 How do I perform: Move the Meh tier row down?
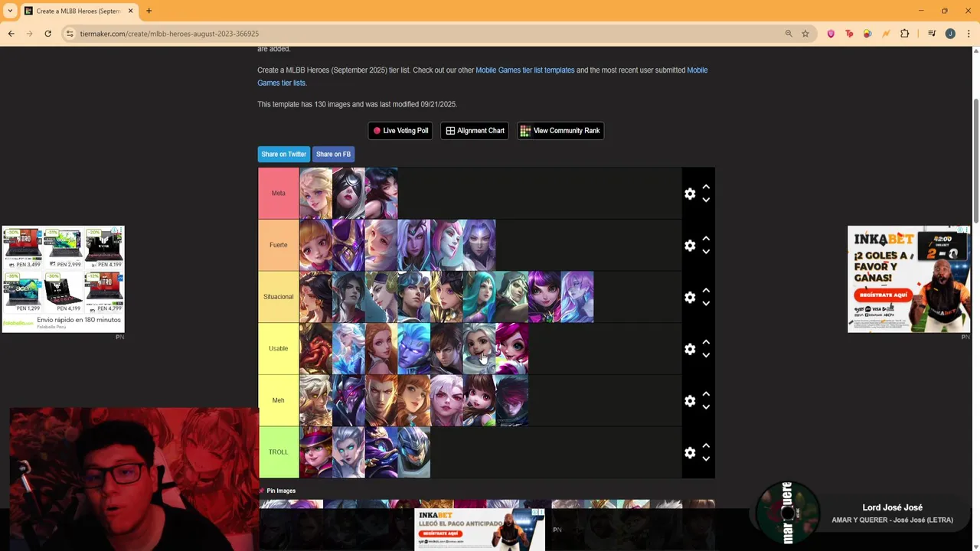706,407
